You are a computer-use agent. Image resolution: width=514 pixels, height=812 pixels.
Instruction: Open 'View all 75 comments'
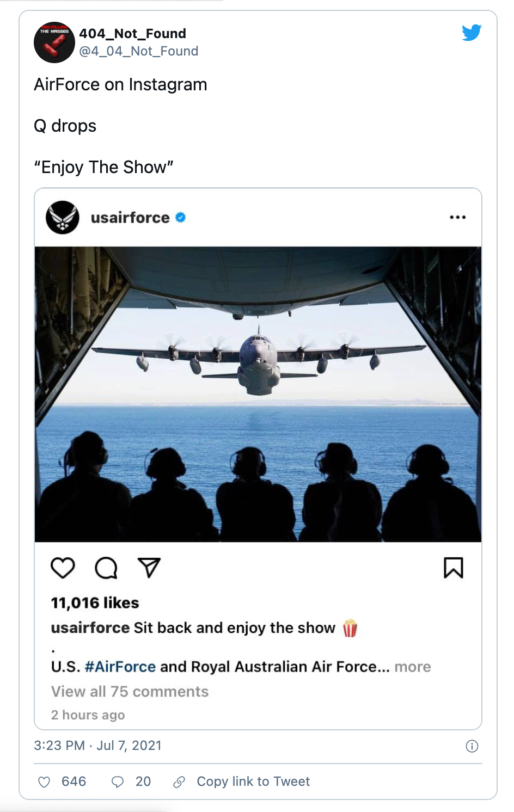tap(130, 691)
